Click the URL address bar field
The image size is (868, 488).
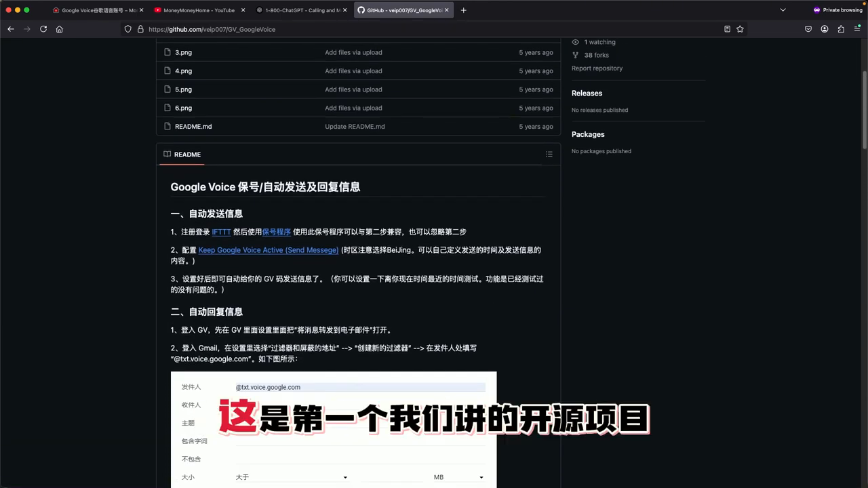[427, 29]
